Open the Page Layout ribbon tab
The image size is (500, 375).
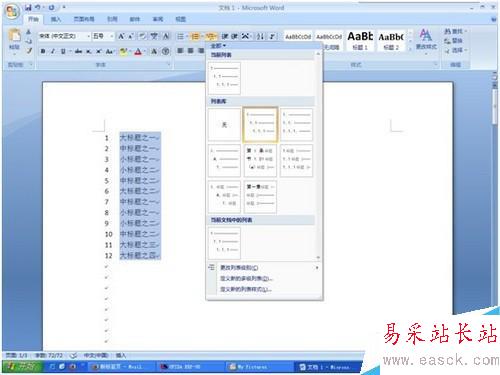[x=84, y=19]
